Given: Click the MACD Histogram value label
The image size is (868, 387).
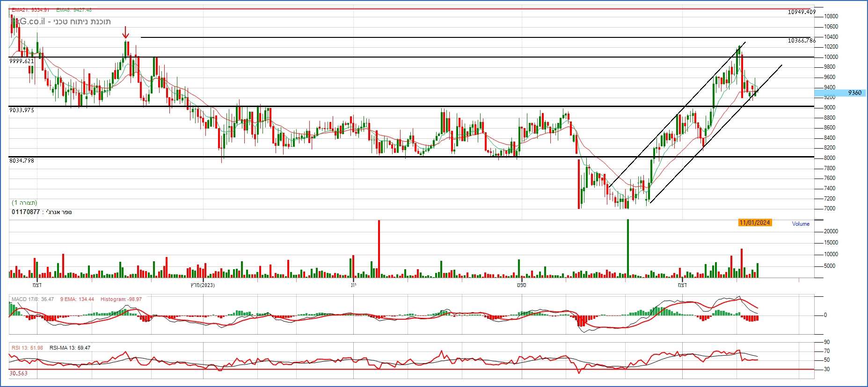Looking at the screenshot, I should point(121,299).
